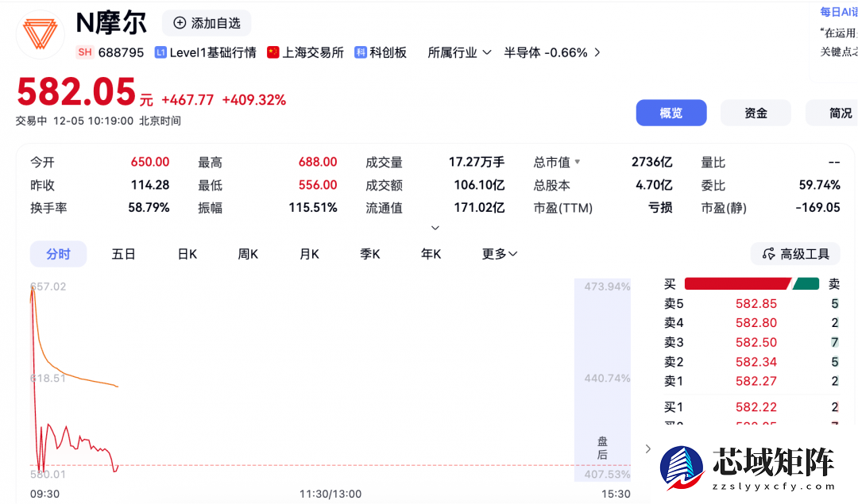Viewport: 858px width, 504px height.
Task: Open the 更多 chart options dropdown
Action: [499, 253]
